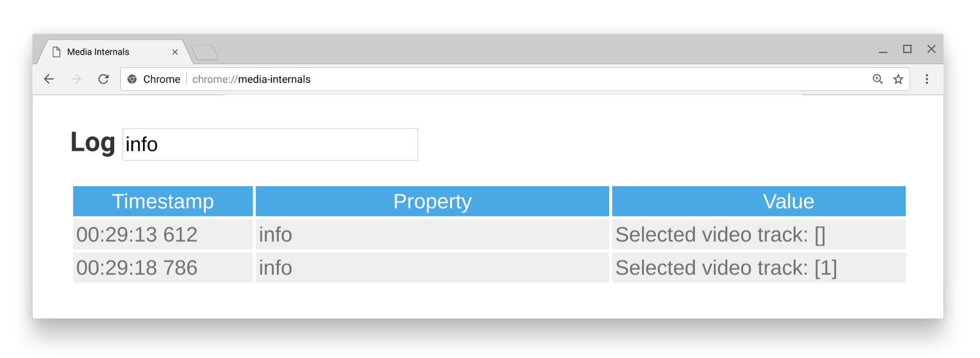Click the address bar URL
This screenshot has height=358, width=980.
tap(251, 79)
